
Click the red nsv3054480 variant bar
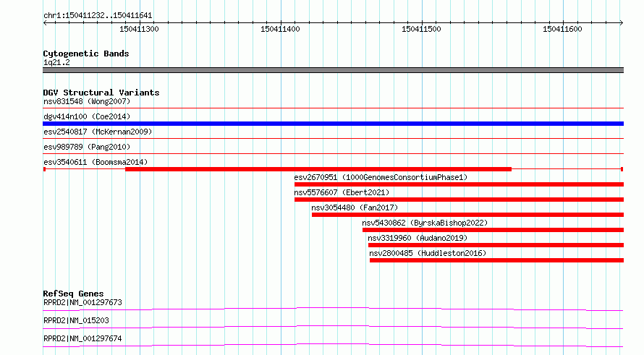(467, 215)
